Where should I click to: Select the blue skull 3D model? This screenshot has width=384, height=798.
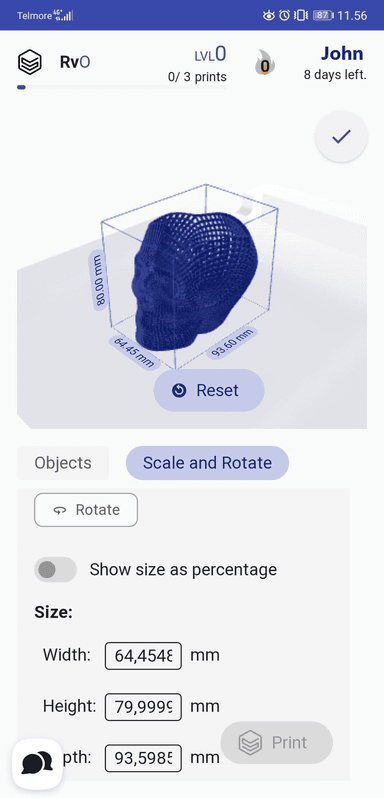click(x=197, y=280)
